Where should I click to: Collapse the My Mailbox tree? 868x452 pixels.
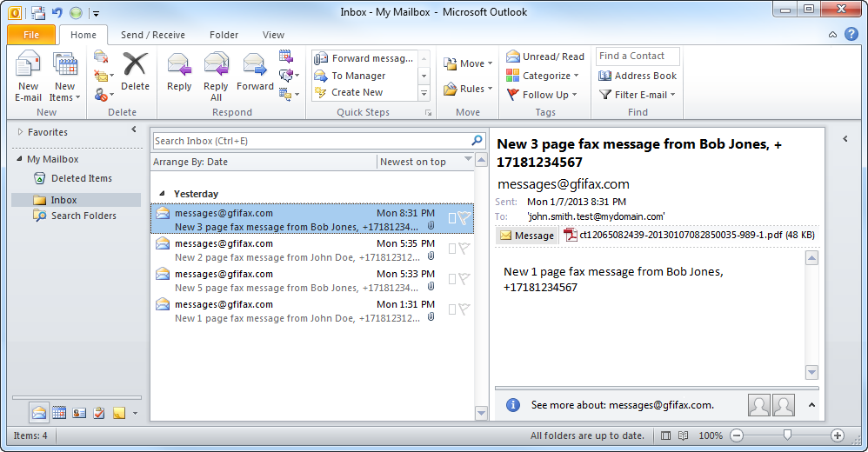pos(20,159)
